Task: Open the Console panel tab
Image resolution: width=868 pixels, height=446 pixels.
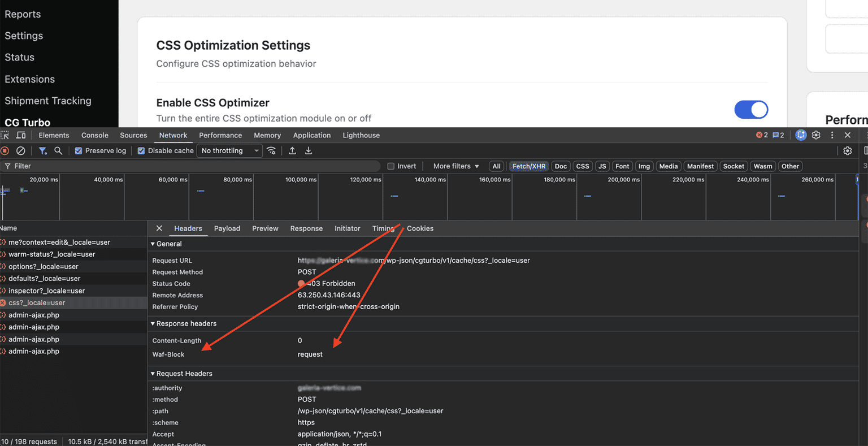Action: [95, 135]
